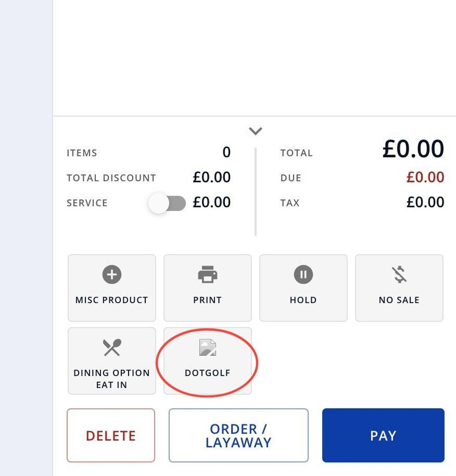Select the Hold button label
The height and width of the screenshot is (476, 456).
click(303, 300)
